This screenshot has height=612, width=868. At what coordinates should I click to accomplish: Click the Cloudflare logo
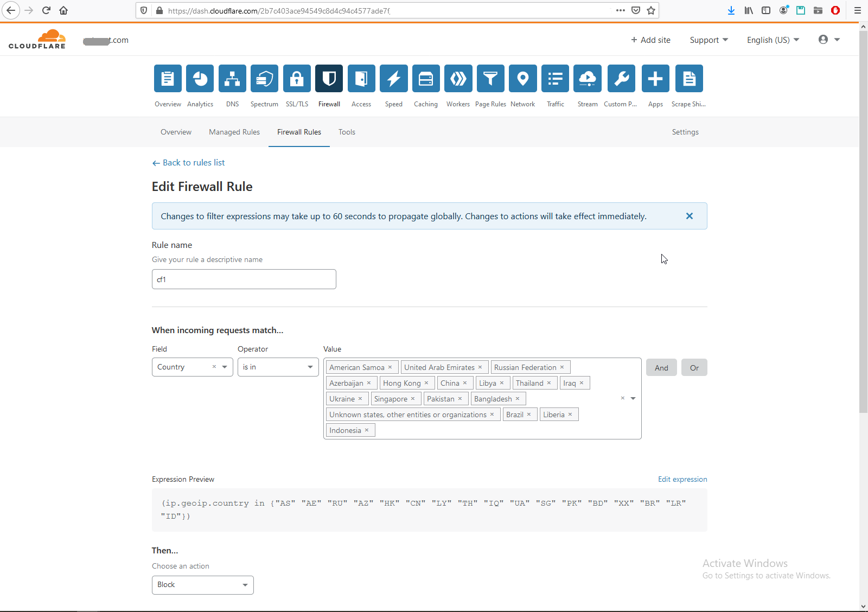pos(37,40)
